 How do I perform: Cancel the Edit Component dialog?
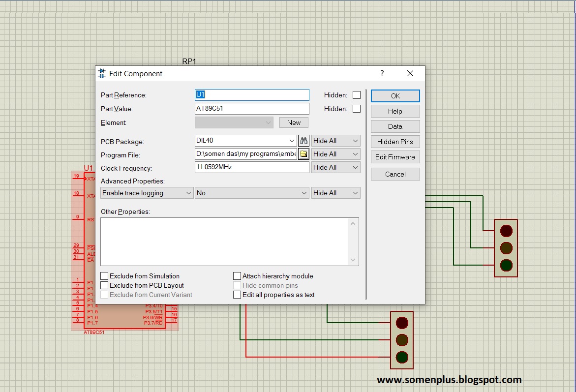tap(395, 174)
